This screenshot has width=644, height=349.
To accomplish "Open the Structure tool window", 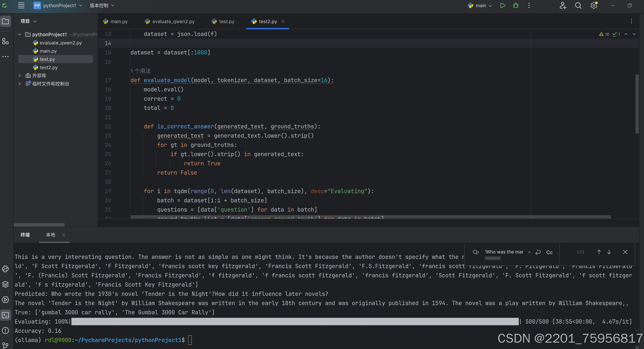I will click(x=5, y=41).
